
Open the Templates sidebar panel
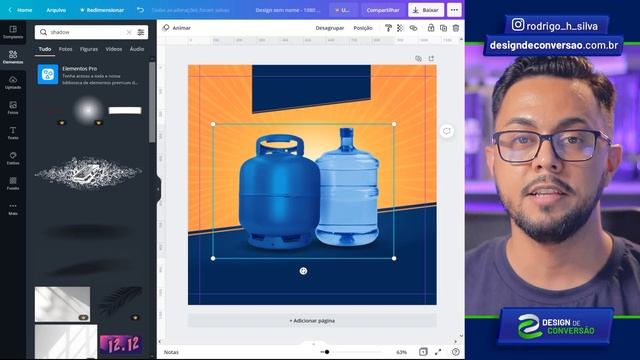[13, 32]
